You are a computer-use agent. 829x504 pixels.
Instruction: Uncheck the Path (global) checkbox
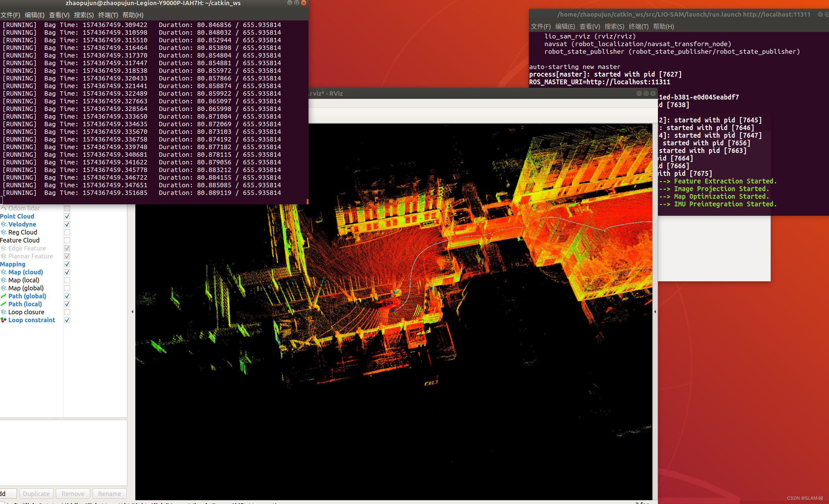67,296
